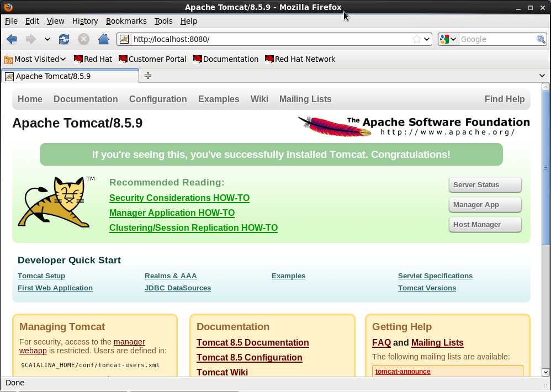Click the Find Help link
Image resolution: width=551 pixels, height=392 pixels.
[x=504, y=99]
